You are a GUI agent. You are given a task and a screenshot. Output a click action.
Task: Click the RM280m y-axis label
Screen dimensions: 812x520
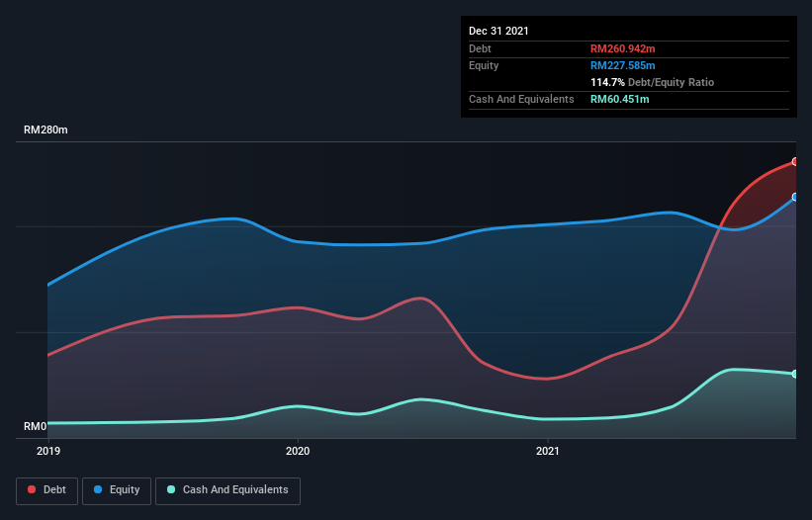tap(45, 130)
